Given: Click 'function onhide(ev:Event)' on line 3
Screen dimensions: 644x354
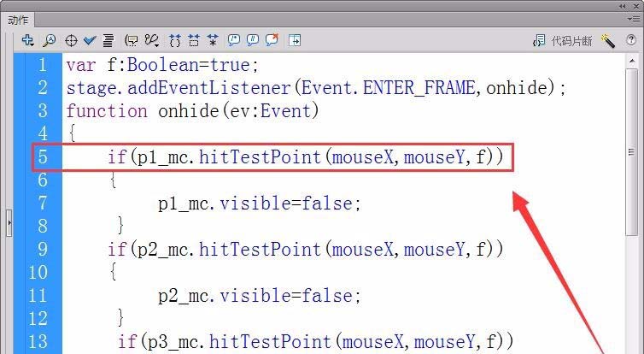Looking at the screenshot, I should [193, 111].
